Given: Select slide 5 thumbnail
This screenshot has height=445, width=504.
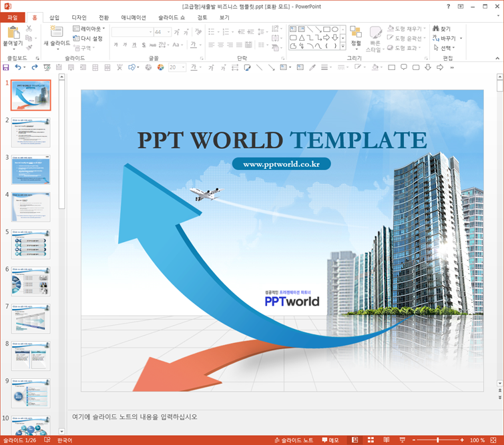Looking at the screenshot, I should pos(31,244).
